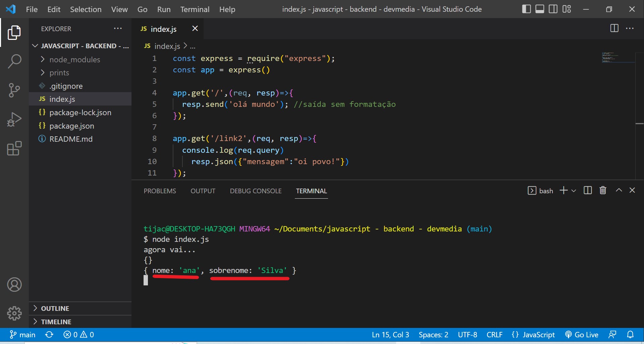Expand the OUTLINE section
This screenshot has width=644, height=344.
tap(55, 308)
